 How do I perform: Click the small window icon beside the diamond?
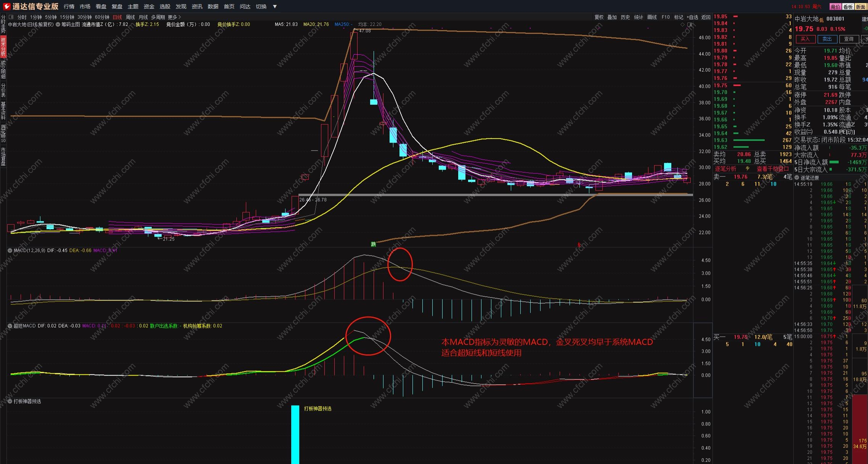pos(689,24)
